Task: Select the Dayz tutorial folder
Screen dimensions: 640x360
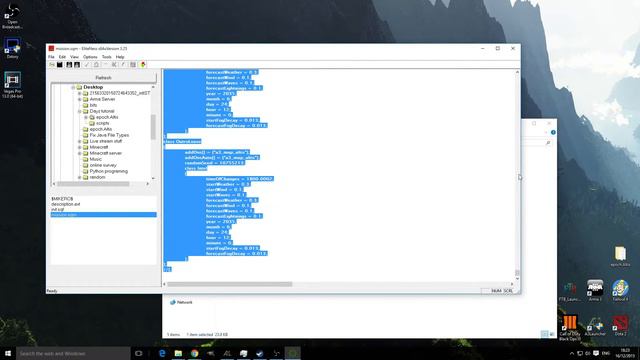Action: 102,111
